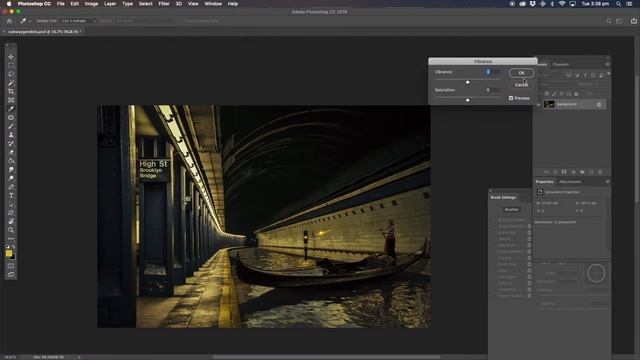
Task: Select the Dodge tool
Action: (11, 178)
